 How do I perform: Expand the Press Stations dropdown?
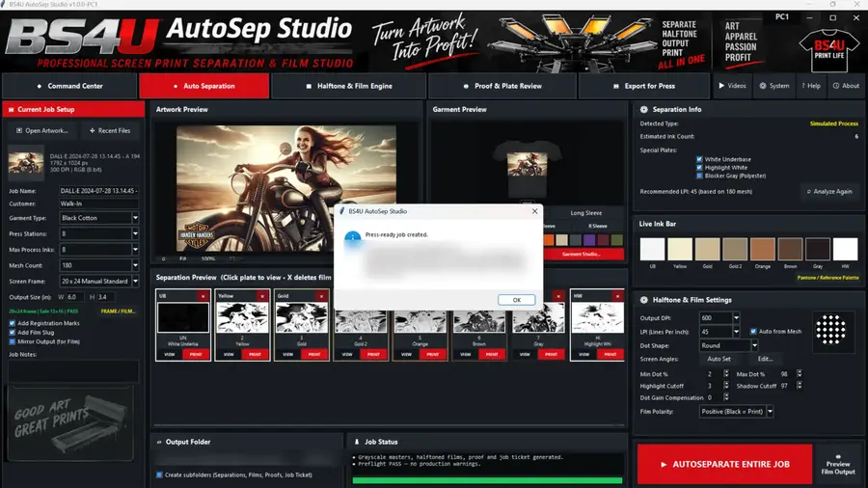(x=135, y=233)
